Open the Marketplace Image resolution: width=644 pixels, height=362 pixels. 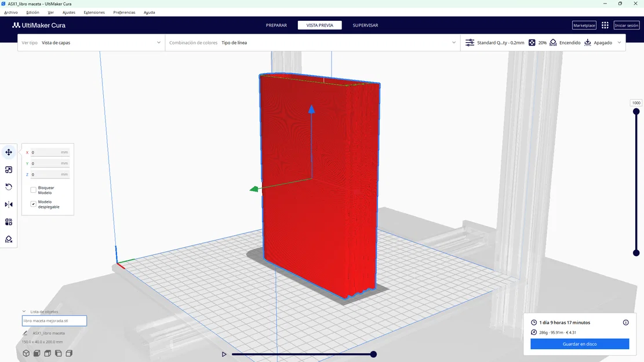(584, 25)
